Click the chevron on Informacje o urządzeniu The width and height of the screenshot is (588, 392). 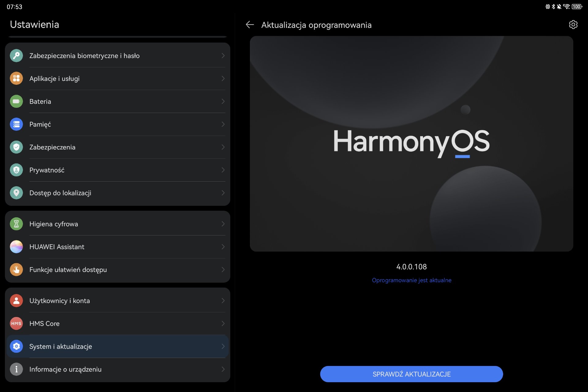point(223,369)
